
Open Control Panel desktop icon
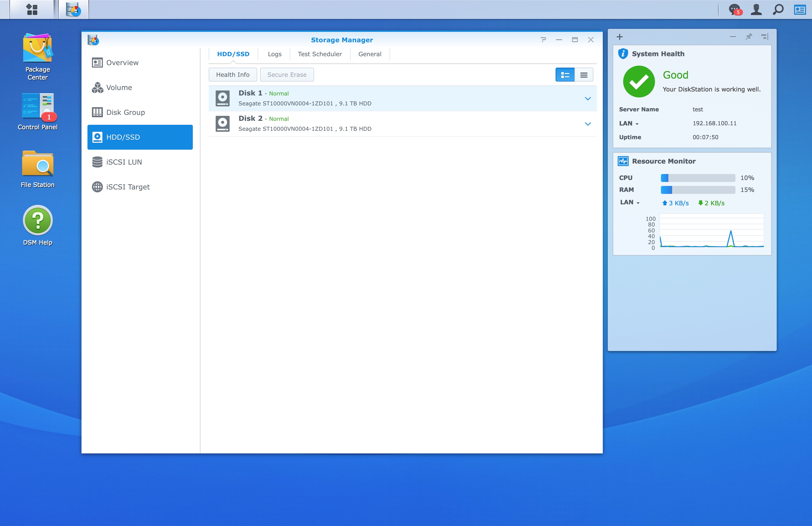[38, 106]
